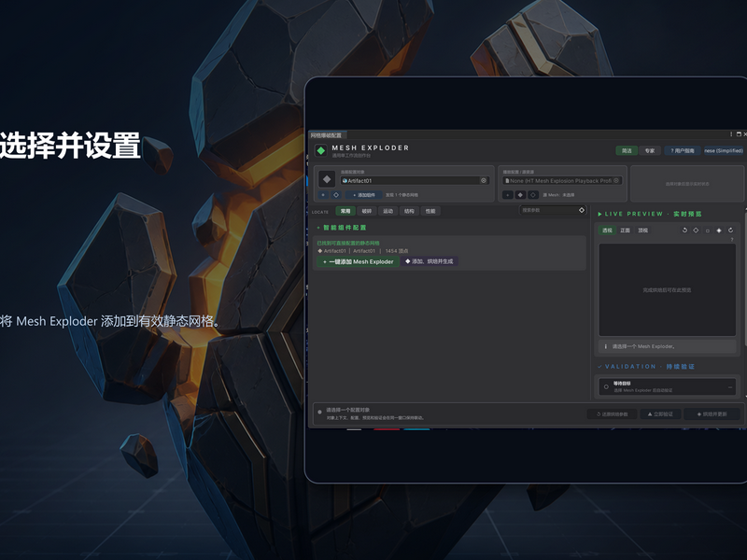Collapse the 智能组件配置 section header
Screen dimensions: 747x560
tap(342, 228)
